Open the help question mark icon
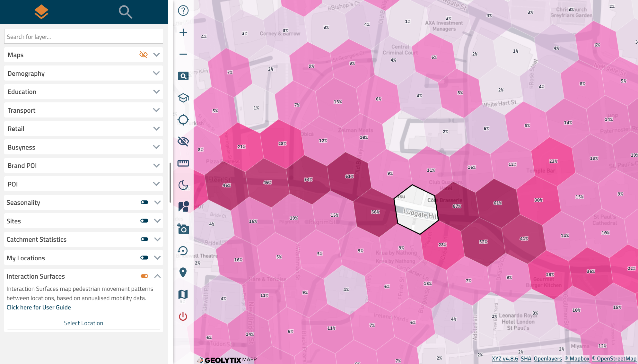 pos(183,11)
